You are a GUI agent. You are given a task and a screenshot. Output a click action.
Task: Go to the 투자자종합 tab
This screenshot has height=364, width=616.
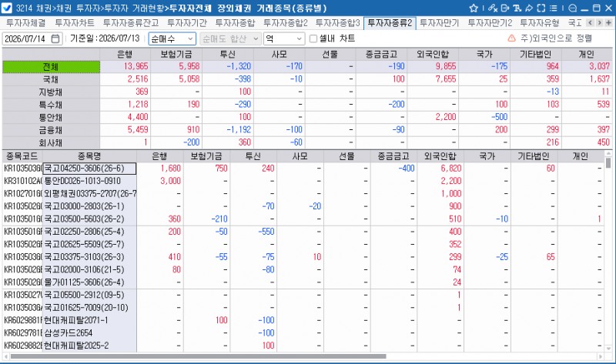point(235,23)
